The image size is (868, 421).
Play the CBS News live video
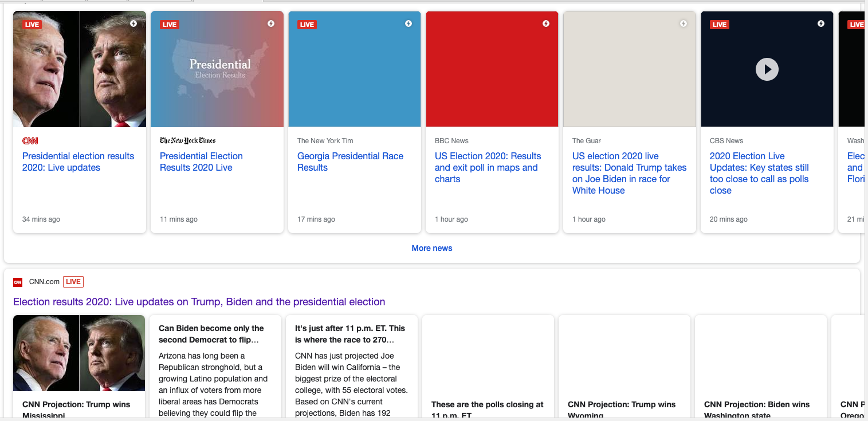click(x=767, y=69)
